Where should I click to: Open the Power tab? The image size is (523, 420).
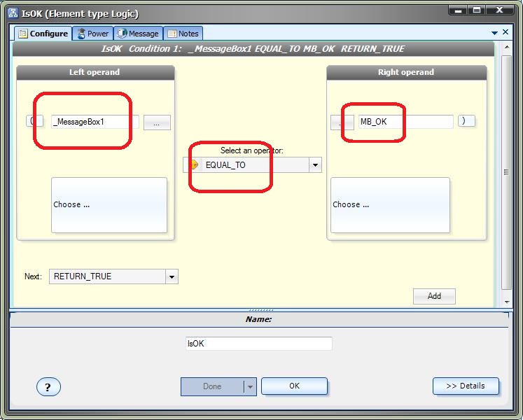[93, 34]
